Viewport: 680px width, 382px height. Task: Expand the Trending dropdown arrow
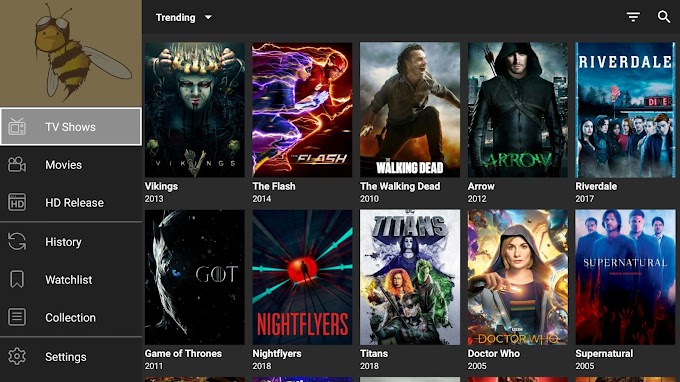click(208, 17)
